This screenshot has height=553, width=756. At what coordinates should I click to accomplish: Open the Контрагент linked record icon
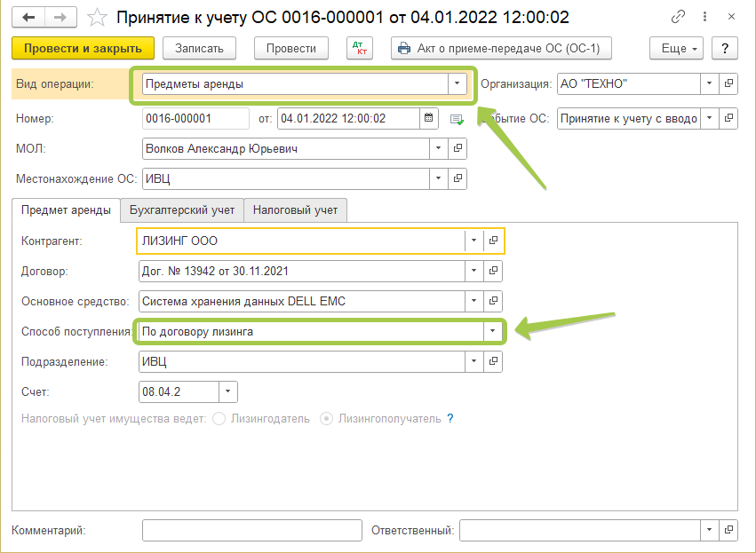click(494, 241)
